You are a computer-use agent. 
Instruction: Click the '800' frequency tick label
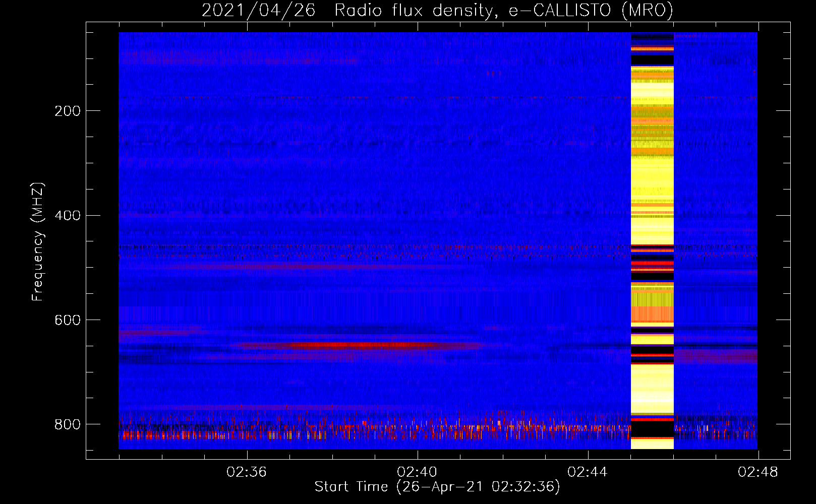[x=68, y=424]
